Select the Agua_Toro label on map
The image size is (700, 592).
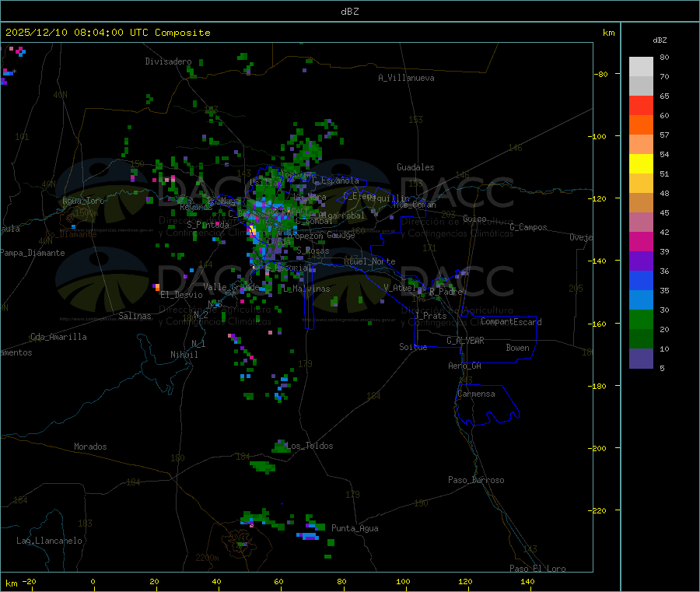tap(83, 201)
